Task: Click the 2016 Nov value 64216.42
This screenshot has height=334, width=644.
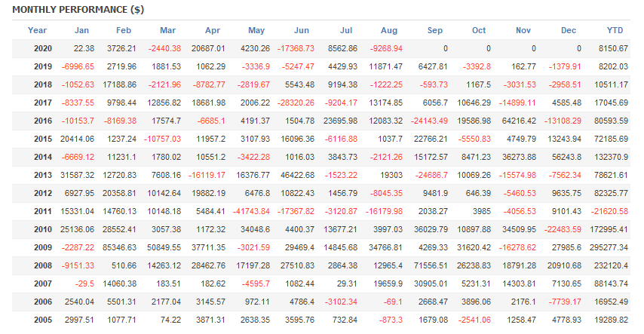Action: pos(517,121)
